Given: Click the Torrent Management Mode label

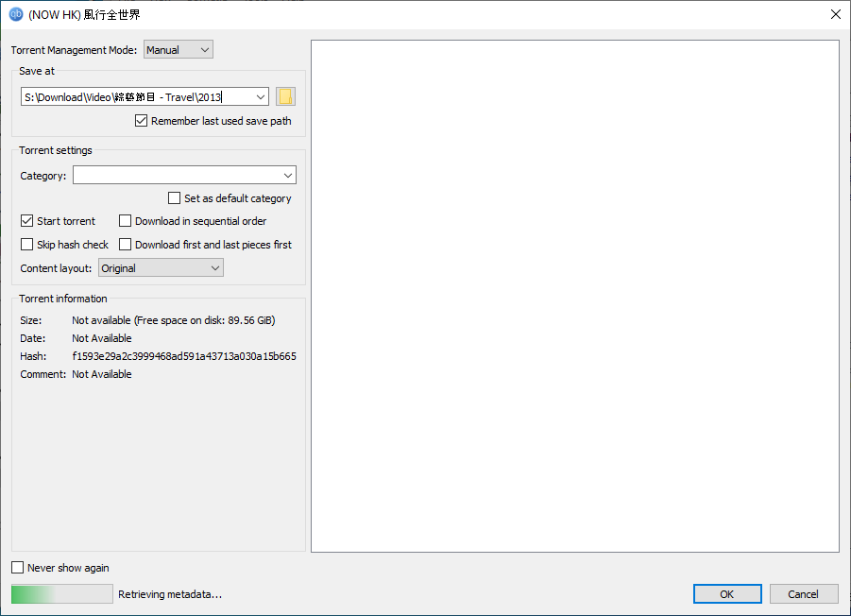Looking at the screenshot, I should 74,50.
